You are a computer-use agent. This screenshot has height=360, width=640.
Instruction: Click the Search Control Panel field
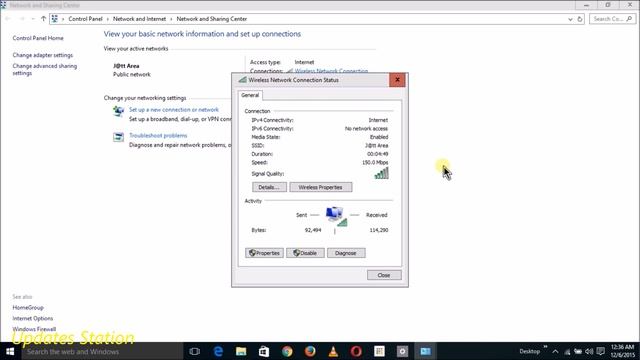[x=613, y=19]
